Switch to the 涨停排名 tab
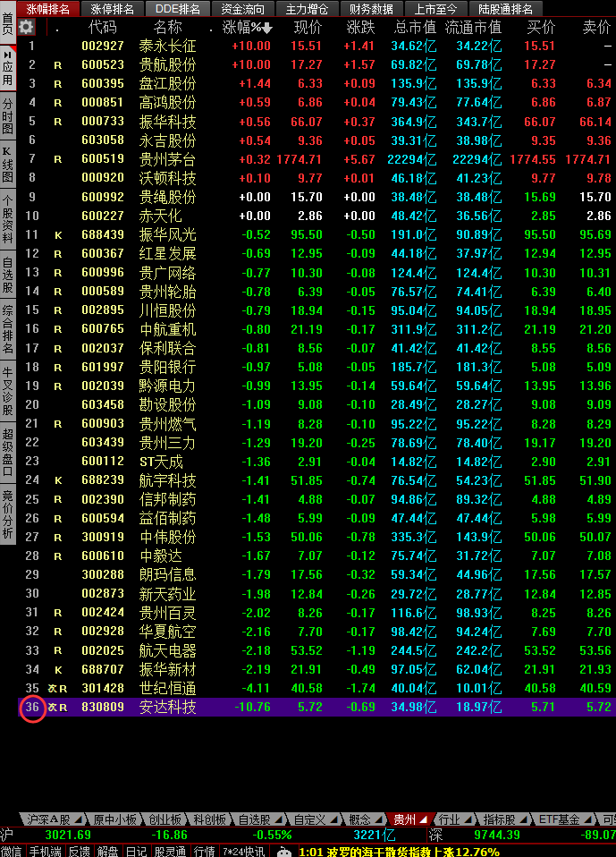This screenshot has height=857, width=616. [113, 9]
